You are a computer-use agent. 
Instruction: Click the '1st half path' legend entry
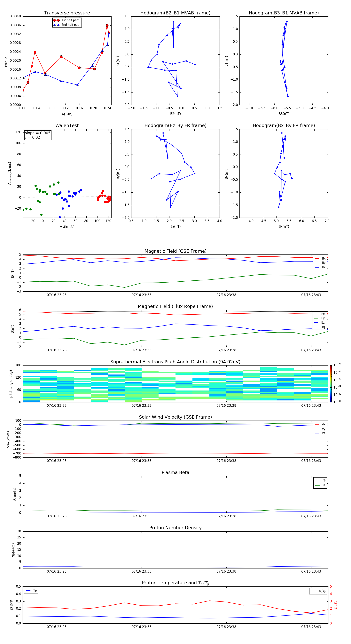pos(67,20)
